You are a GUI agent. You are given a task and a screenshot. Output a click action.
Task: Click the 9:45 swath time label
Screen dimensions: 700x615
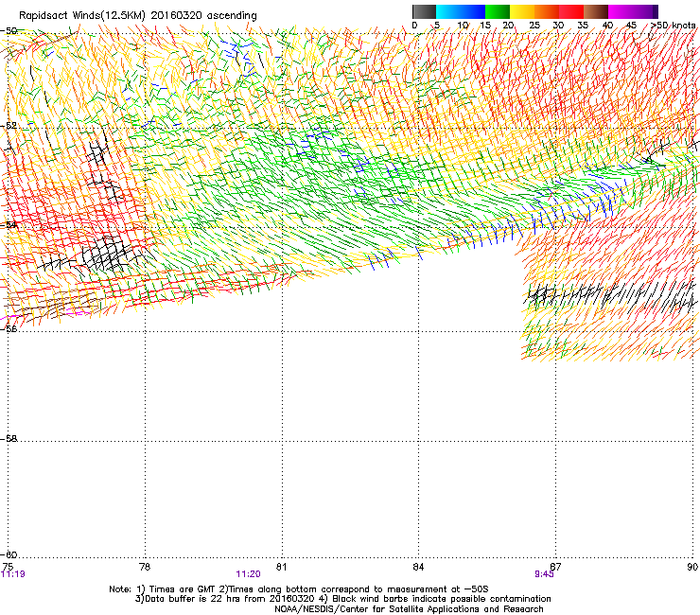point(544,574)
